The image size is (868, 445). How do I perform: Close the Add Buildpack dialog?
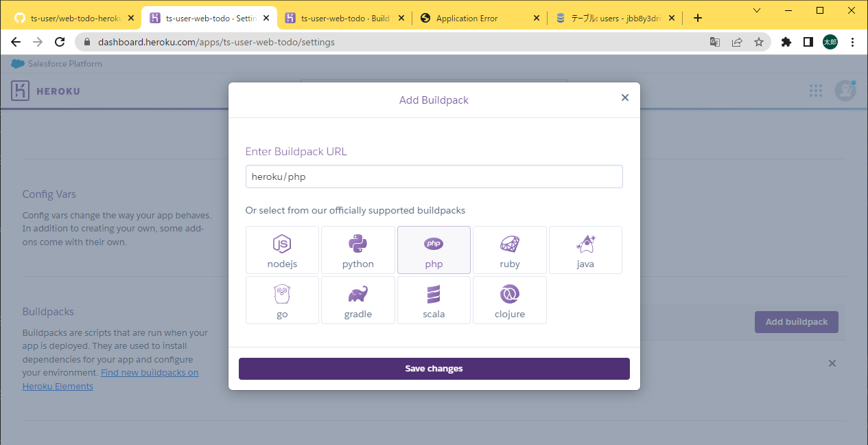625,98
